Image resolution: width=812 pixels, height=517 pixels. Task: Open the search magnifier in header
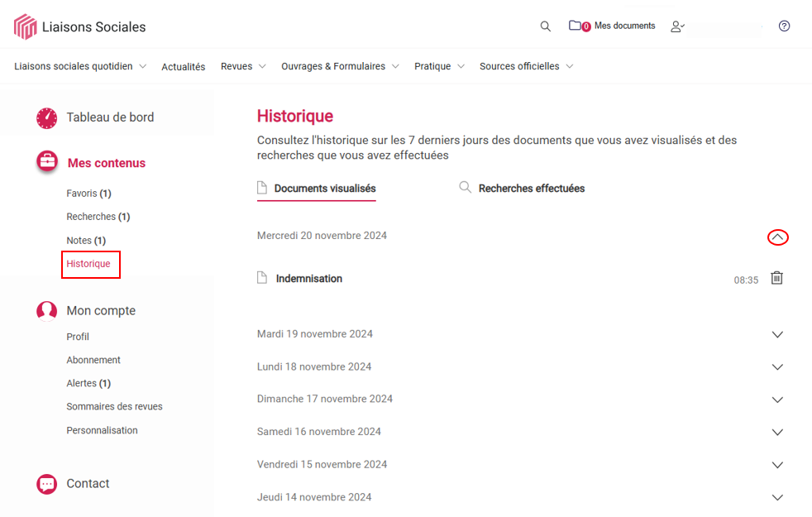(545, 26)
